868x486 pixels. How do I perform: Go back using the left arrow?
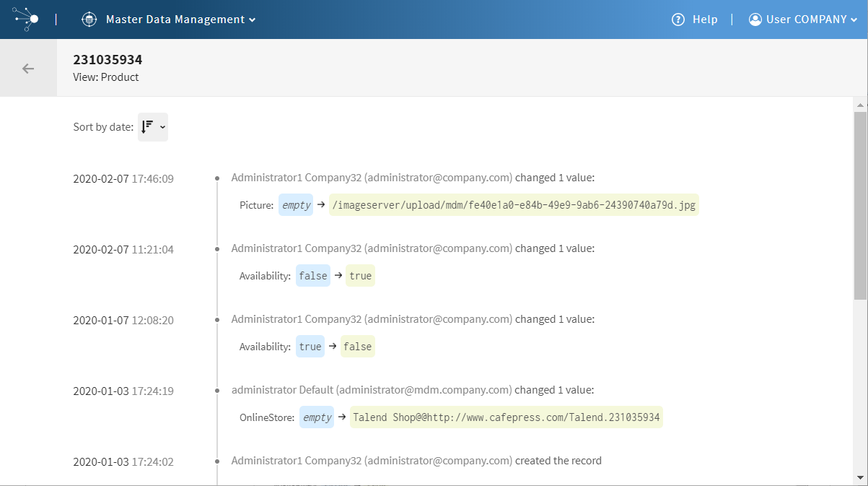pos(28,69)
